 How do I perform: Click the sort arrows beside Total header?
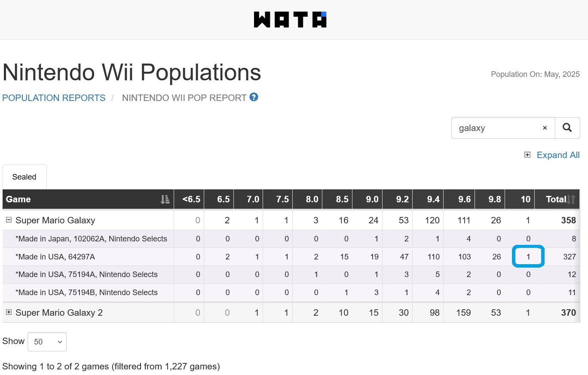(x=571, y=199)
